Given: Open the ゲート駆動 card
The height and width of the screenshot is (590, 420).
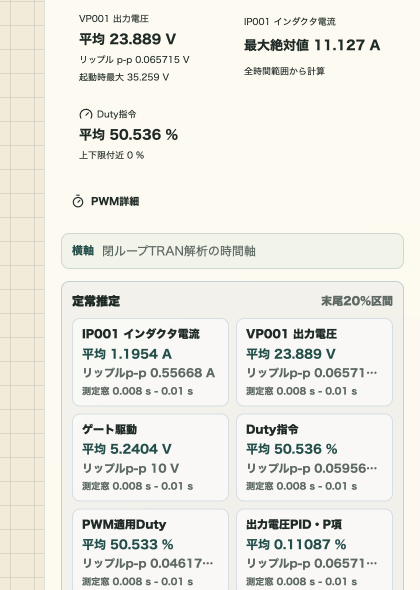Looking at the screenshot, I should pyautogui.click(x=150, y=457).
